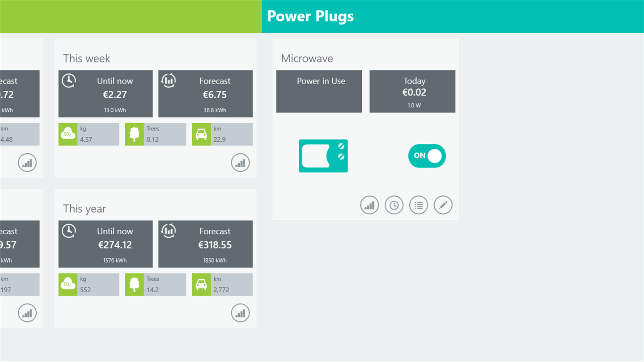
Task: Open the This week chart icon
Action: coord(241,163)
